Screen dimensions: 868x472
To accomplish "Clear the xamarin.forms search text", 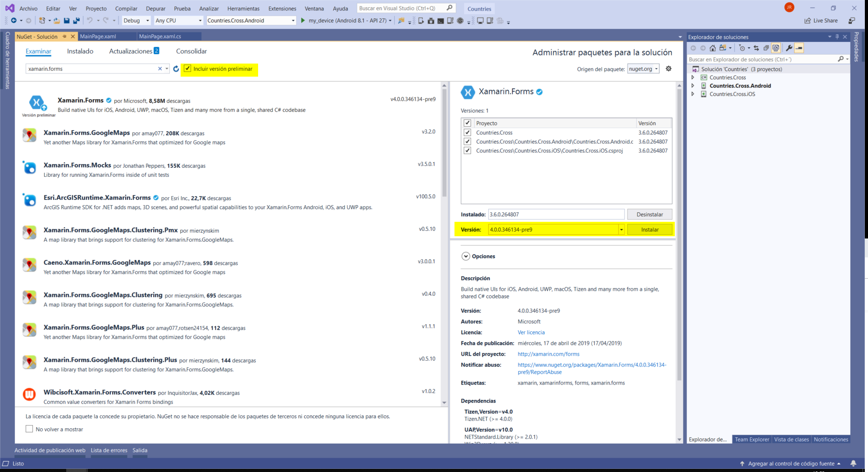I will tap(160, 69).
